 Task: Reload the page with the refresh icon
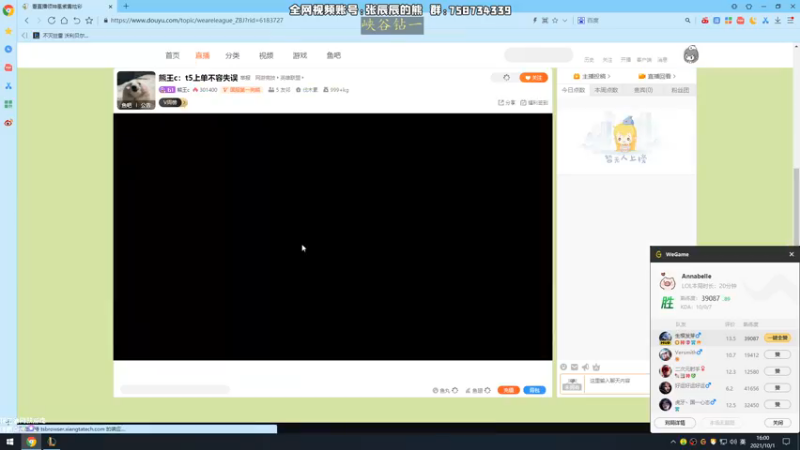[52, 20]
